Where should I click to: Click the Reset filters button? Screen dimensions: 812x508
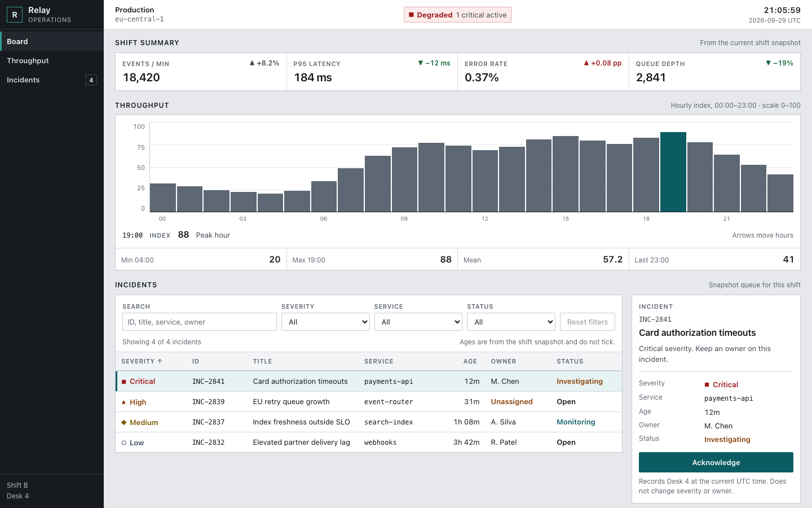coord(588,322)
